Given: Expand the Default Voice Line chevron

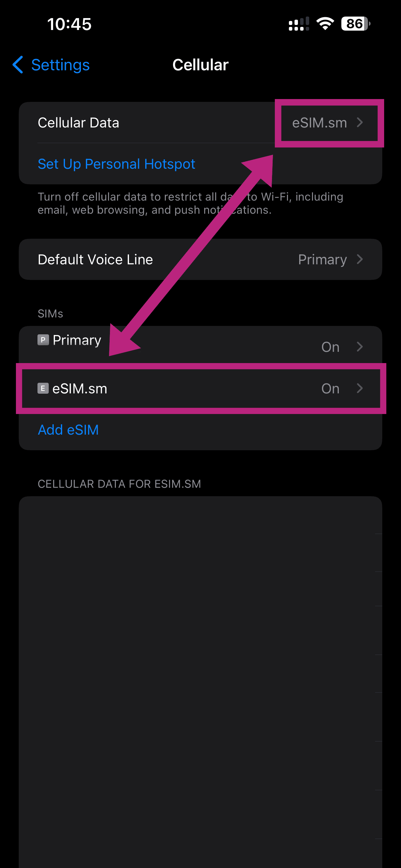Looking at the screenshot, I should click(359, 259).
